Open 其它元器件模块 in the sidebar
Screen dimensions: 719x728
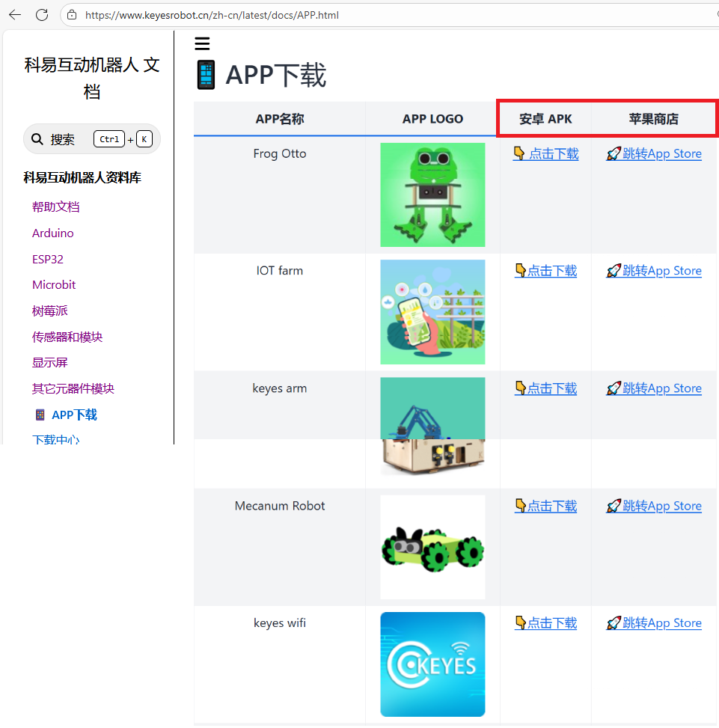pyautogui.click(x=73, y=388)
